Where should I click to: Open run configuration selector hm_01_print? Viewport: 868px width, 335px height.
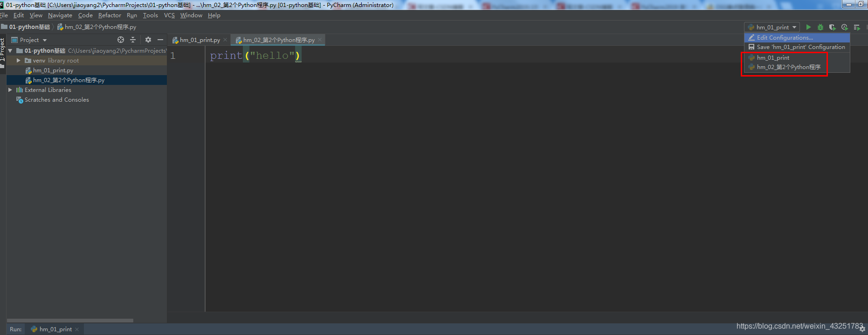coord(772,28)
